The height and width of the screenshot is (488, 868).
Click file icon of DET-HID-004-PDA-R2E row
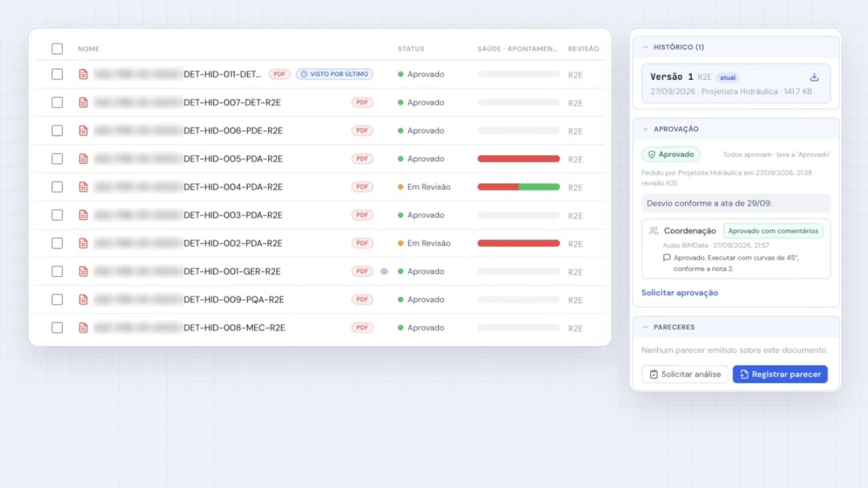(83, 187)
